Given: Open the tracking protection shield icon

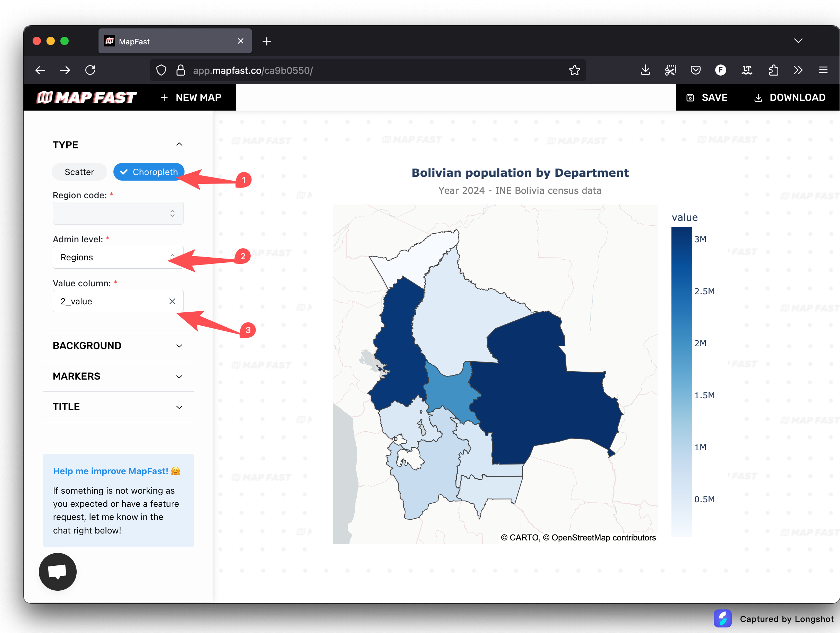Looking at the screenshot, I should [x=161, y=70].
